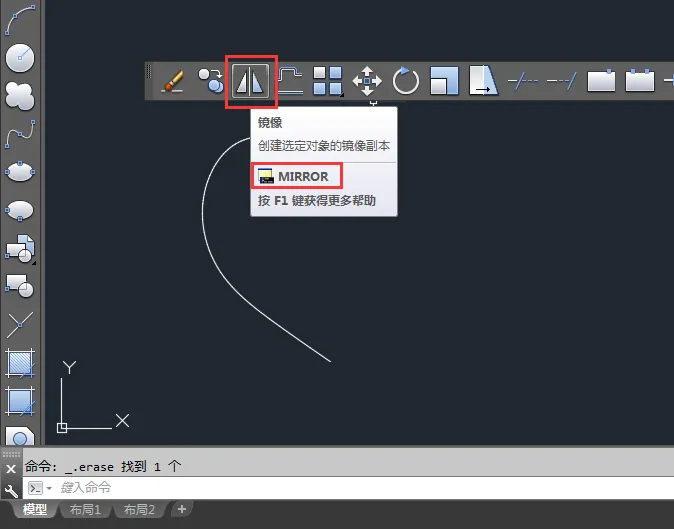Select the Spline tool

(20, 134)
